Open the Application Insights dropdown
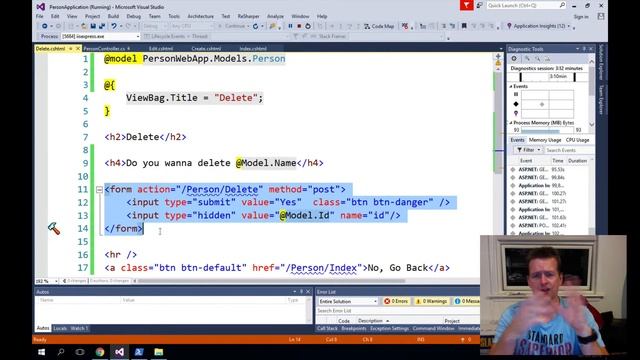 (569, 26)
